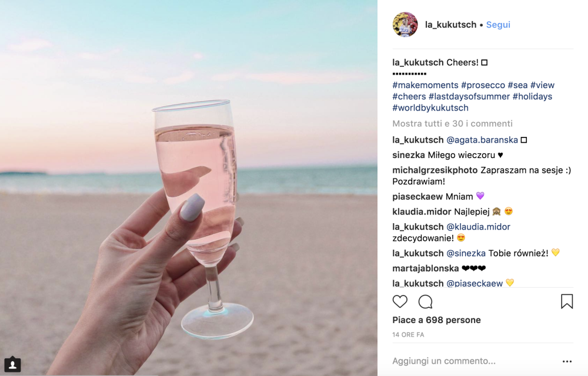The image size is (588, 376).
Task: Open the #lastdaysofsummer hashtag
Action: [469, 96]
